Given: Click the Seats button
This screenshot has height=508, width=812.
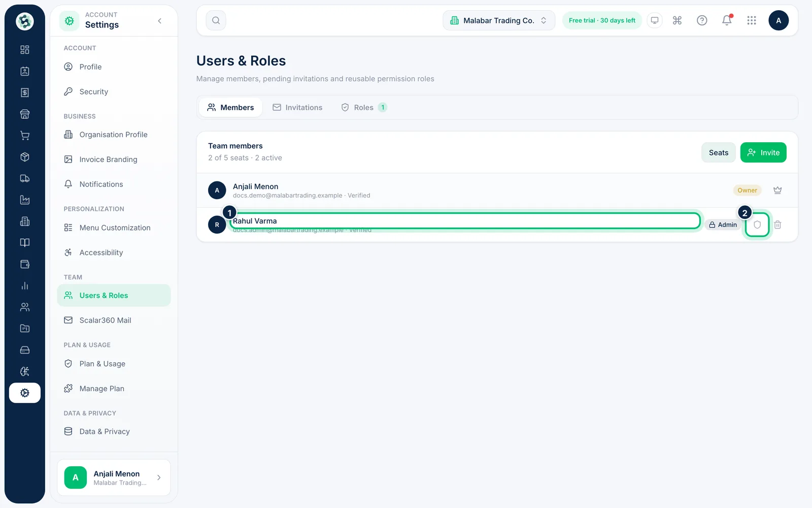Looking at the screenshot, I should (719, 152).
